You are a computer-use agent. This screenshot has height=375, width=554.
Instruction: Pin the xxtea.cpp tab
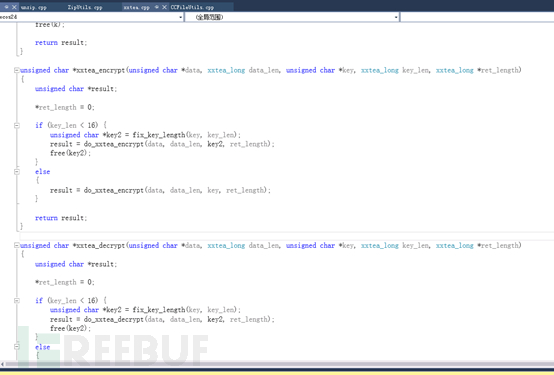pyautogui.click(x=157, y=7)
